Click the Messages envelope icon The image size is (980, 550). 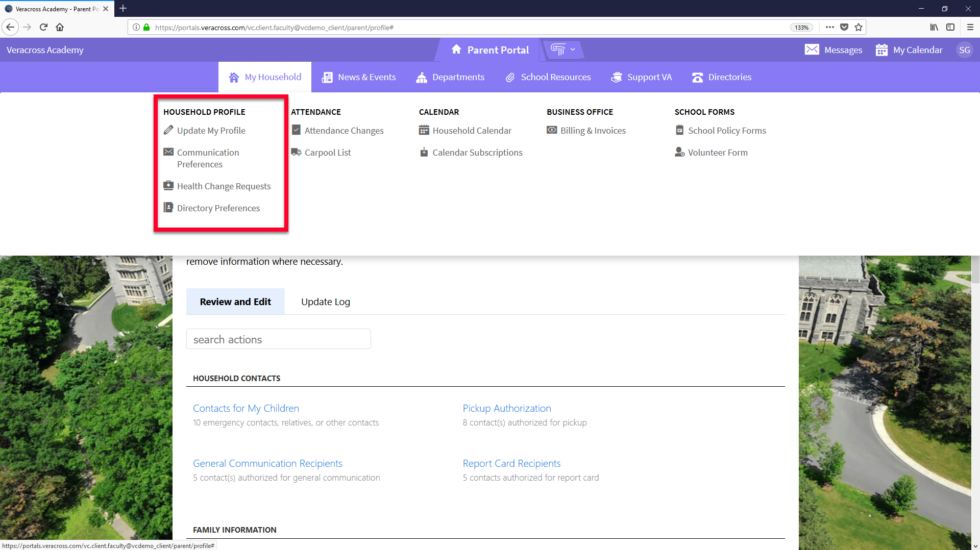[x=812, y=49]
